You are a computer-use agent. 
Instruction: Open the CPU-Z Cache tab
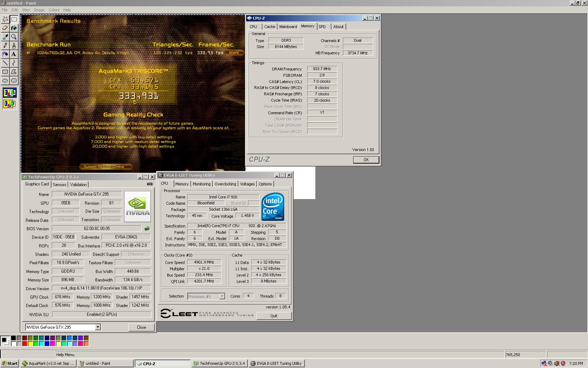pos(269,27)
